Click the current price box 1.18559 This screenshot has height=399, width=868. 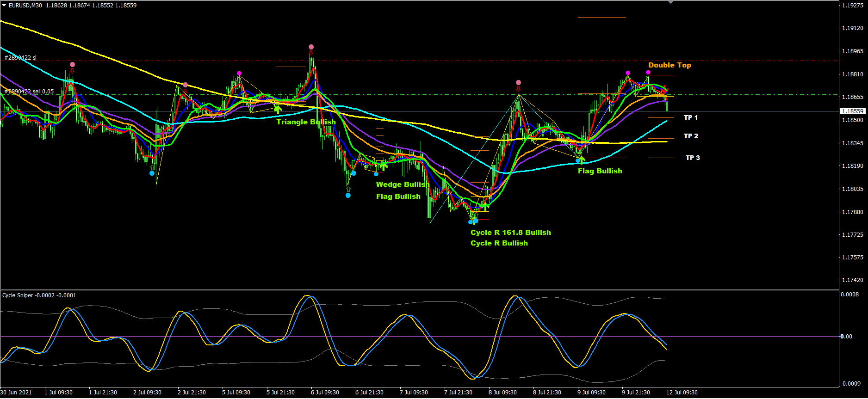[x=852, y=111]
